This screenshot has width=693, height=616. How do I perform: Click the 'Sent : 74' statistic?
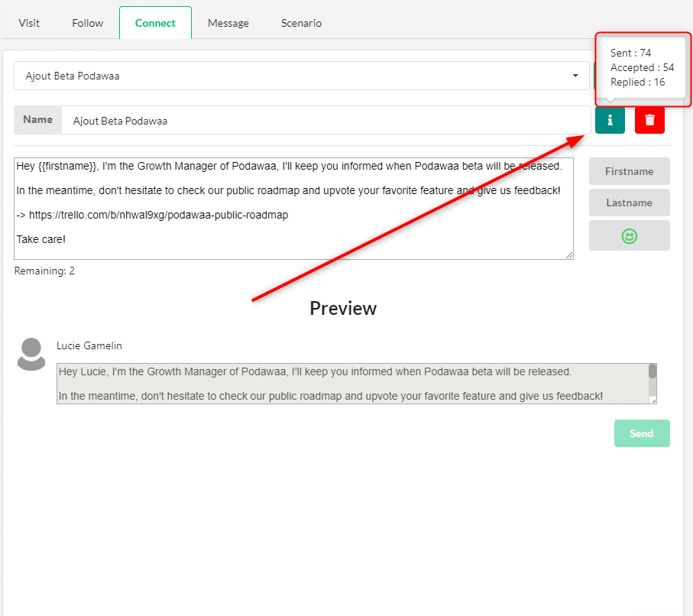click(x=630, y=53)
